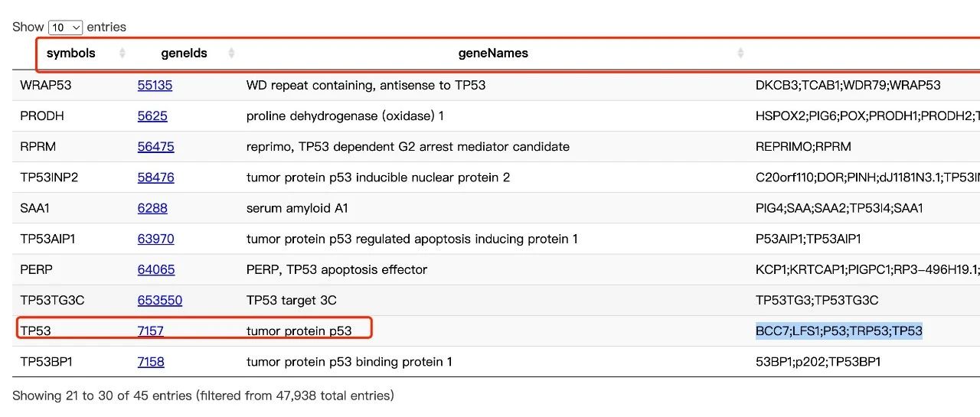Screen dimensions: 980x417
Task: Click the geneNames column header text
Action: click(x=493, y=54)
